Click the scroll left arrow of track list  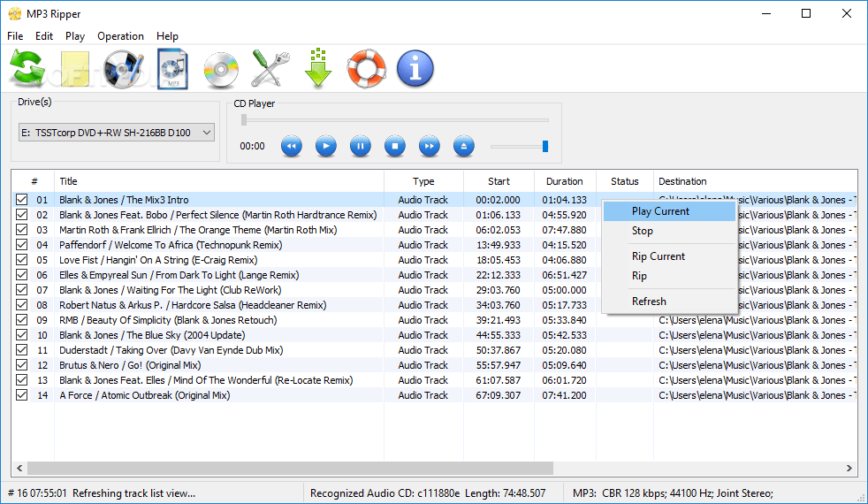19,469
